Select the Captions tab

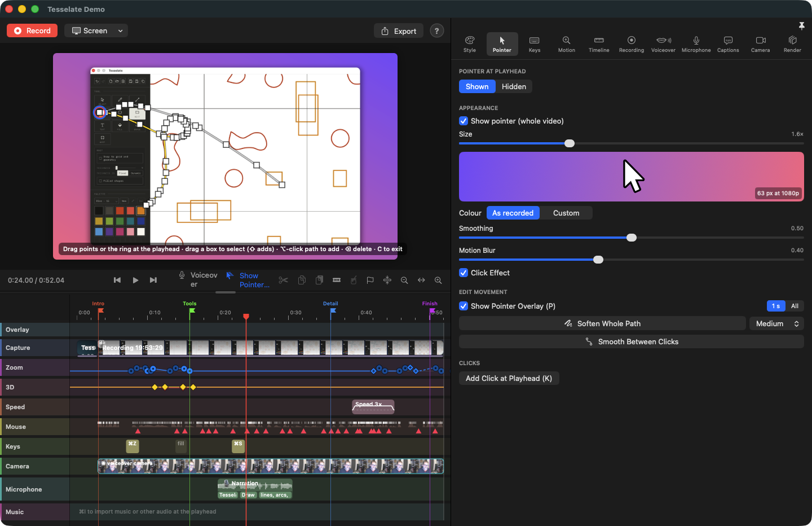point(728,44)
